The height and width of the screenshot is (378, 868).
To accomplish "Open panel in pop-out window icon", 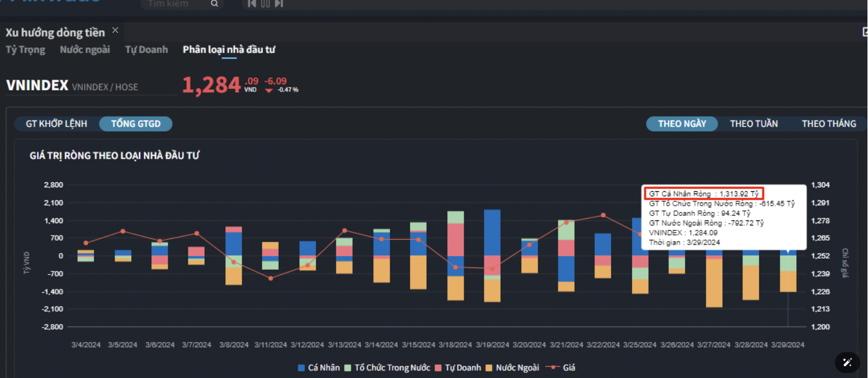I will [865, 32].
